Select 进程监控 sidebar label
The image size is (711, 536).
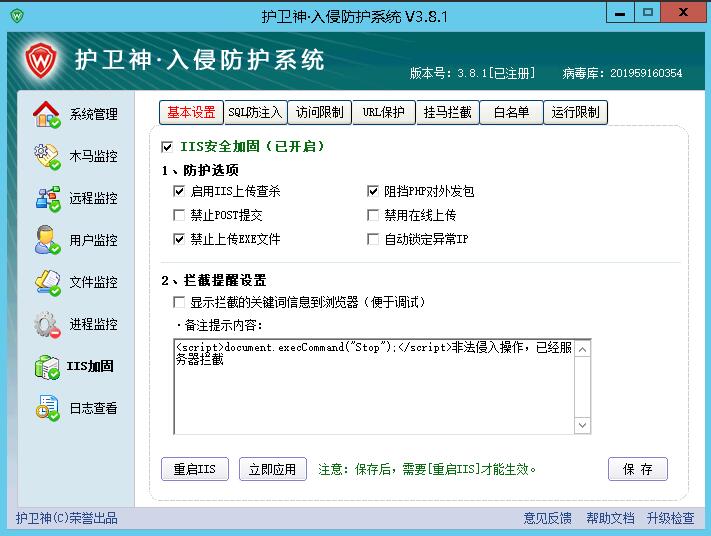click(93, 324)
